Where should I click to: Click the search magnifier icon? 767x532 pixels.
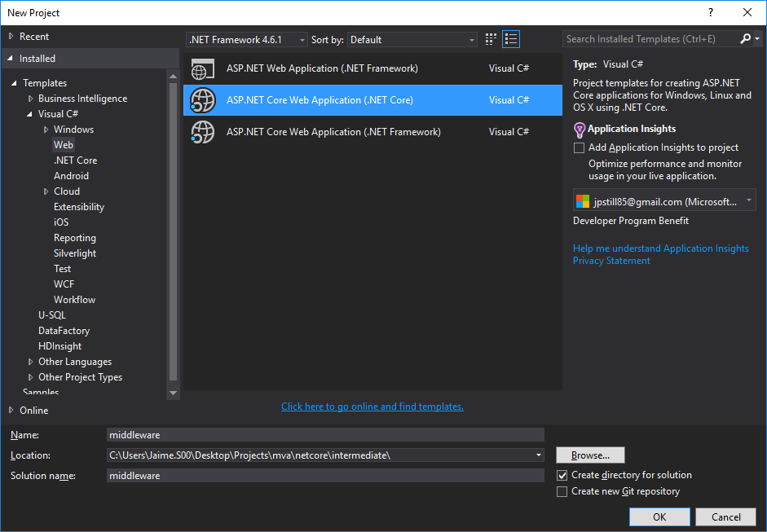(x=746, y=39)
